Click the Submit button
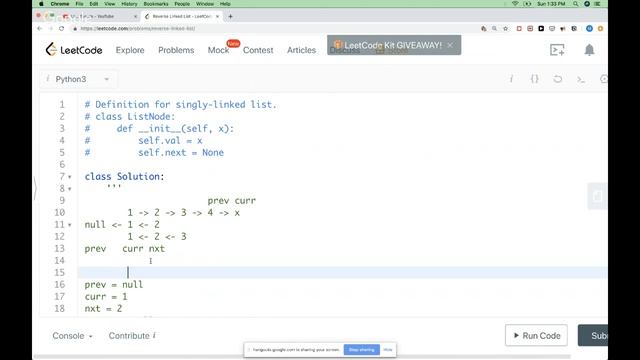640x360 pixels. [x=593, y=336]
